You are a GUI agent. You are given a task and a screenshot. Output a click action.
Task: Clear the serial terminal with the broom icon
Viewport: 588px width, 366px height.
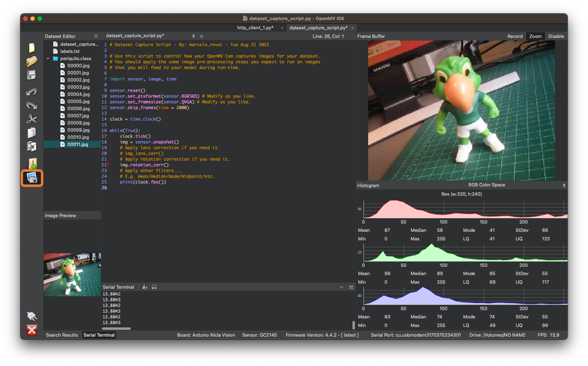click(x=145, y=287)
